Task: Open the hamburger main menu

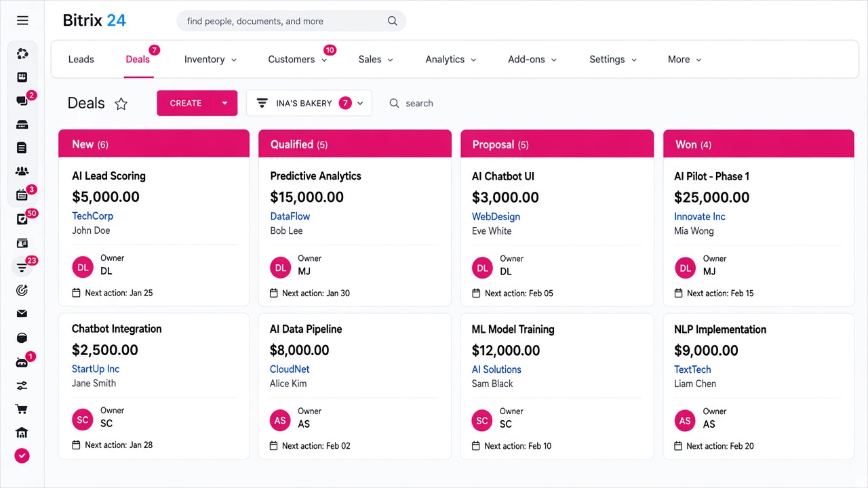Action: [x=22, y=21]
